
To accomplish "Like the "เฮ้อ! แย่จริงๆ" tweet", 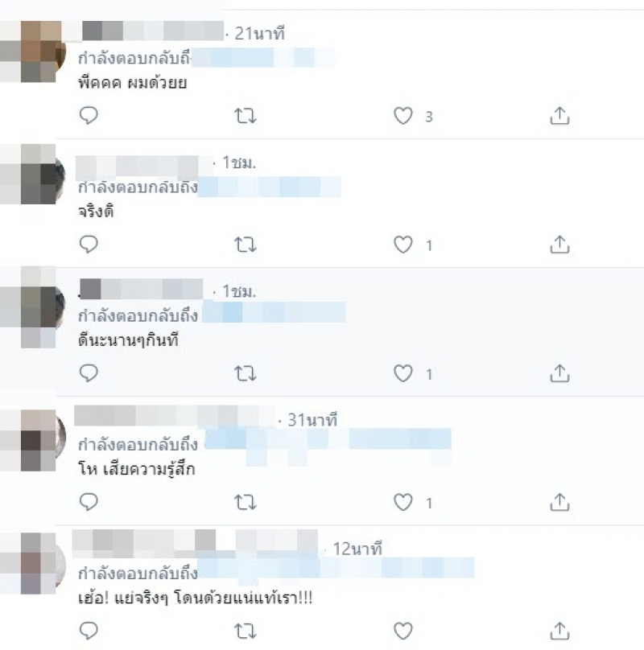I will (x=403, y=631).
